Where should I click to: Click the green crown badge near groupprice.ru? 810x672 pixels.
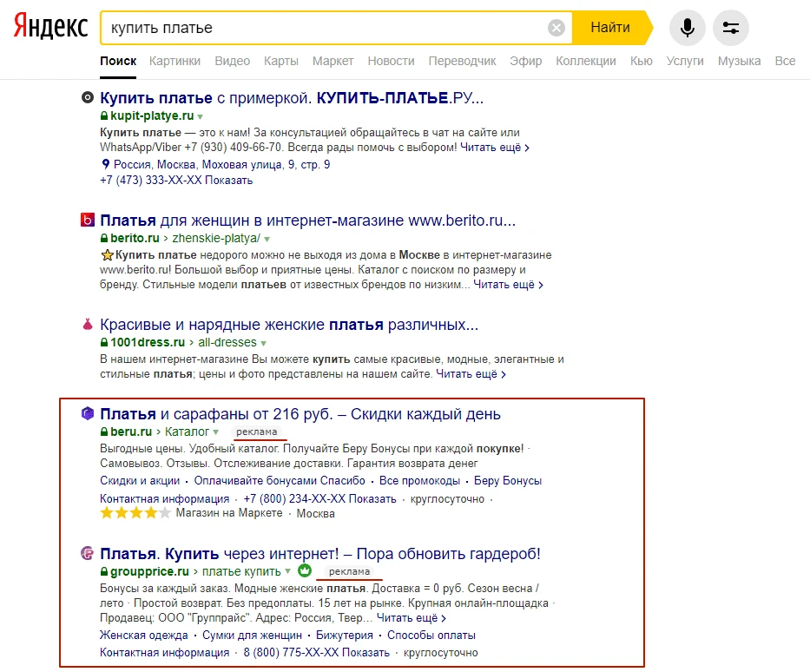[304, 571]
